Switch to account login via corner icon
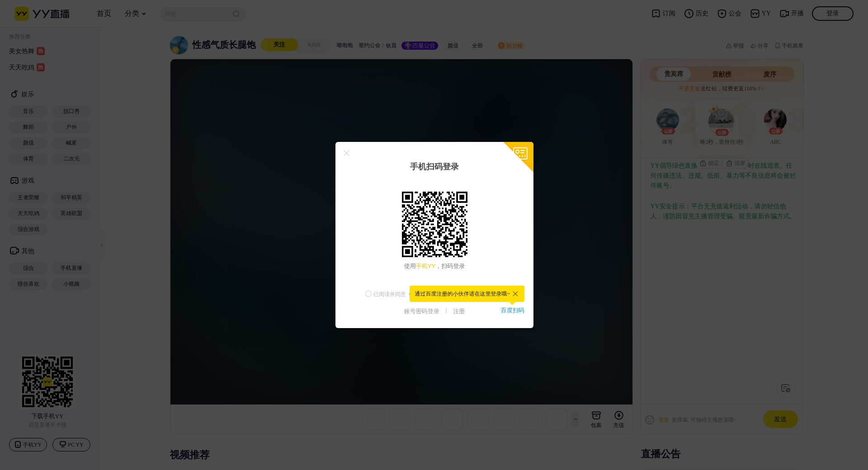868x470 pixels. [521, 153]
